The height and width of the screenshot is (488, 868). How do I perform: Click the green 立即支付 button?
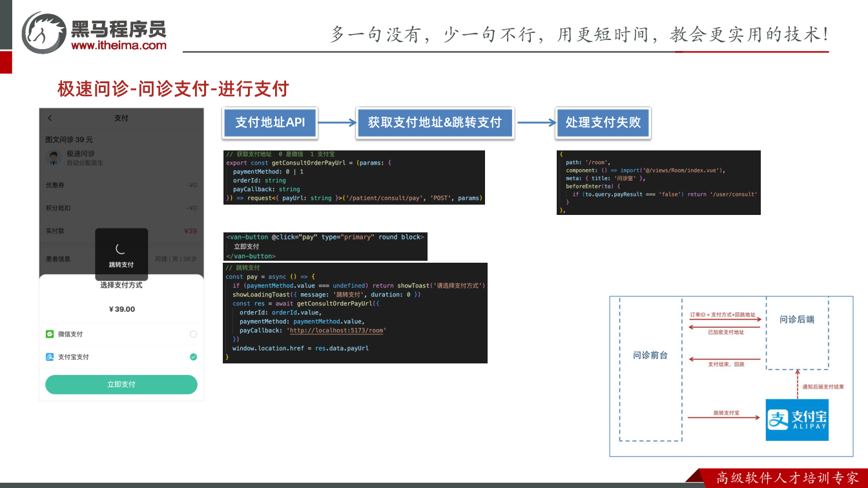pos(121,385)
